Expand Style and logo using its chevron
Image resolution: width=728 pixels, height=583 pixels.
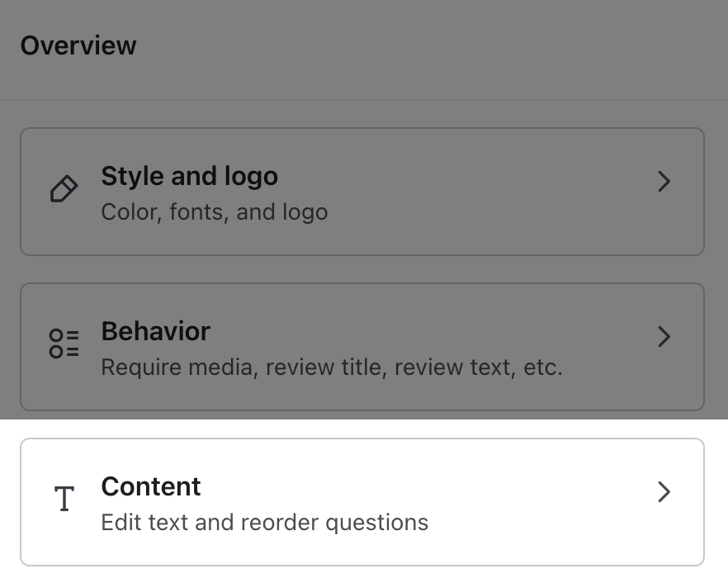click(x=664, y=182)
